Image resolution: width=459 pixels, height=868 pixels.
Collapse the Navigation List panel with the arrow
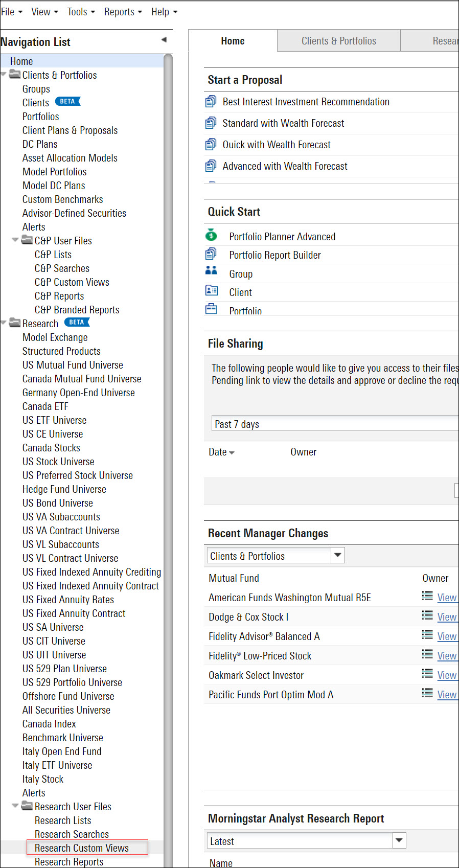(164, 40)
